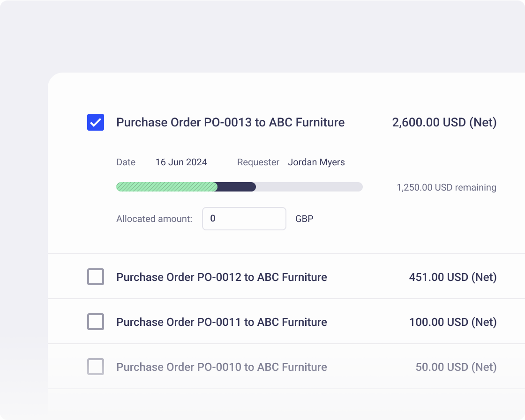Click requester Jordan Myers
Screen dimensions: 525x420
click(x=316, y=162)
